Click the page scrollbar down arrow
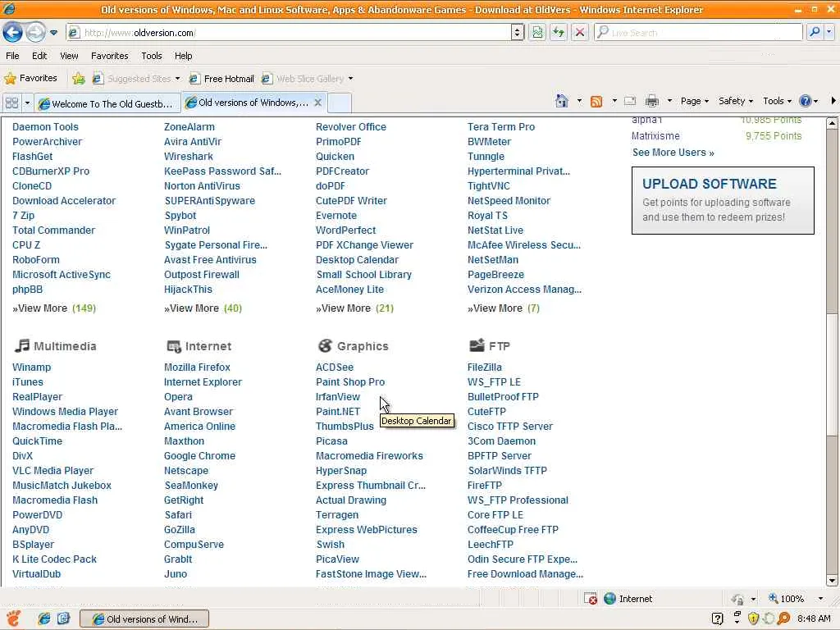 (832, 580)
